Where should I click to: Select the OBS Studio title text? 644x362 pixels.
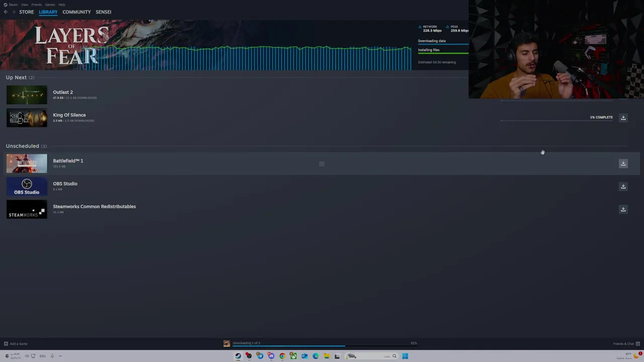[x=65, y=184]
